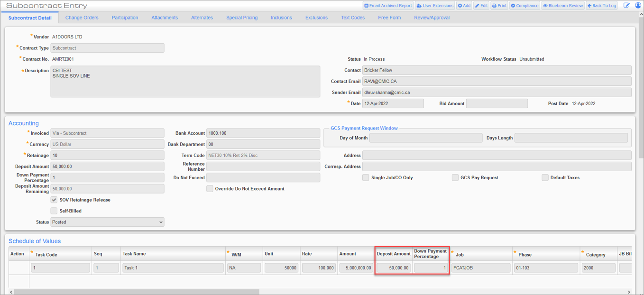Screen dimensions: 644x295
Task: Open the Compliance screen
Action: pyautogui.click(x=524, y=6)
